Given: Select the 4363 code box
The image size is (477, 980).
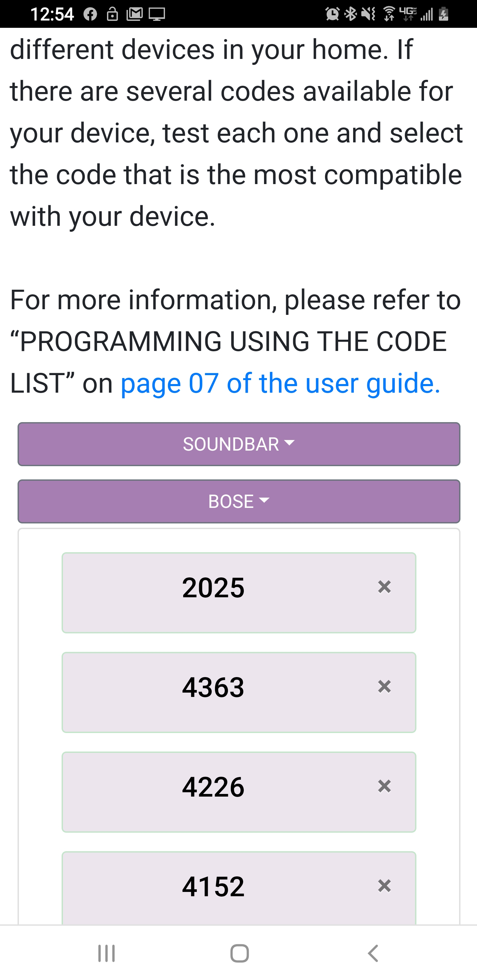Looking at the screenshot, I should (213, 692).
